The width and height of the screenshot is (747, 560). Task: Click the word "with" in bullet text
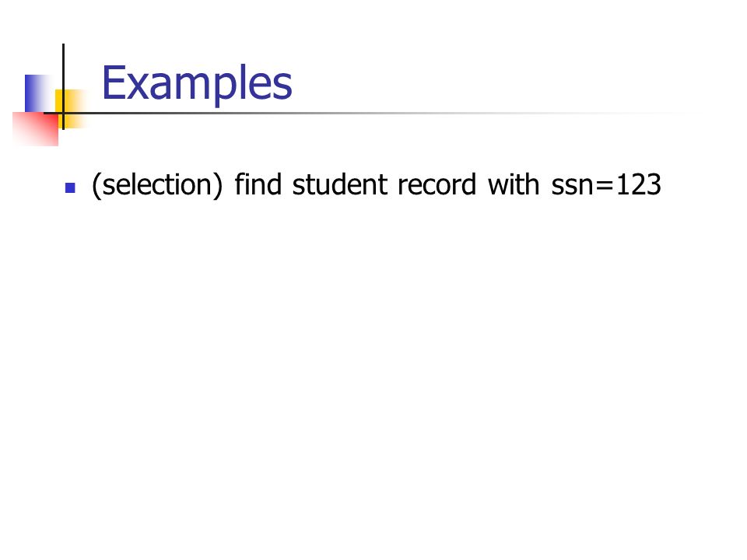tap(513, 184)
